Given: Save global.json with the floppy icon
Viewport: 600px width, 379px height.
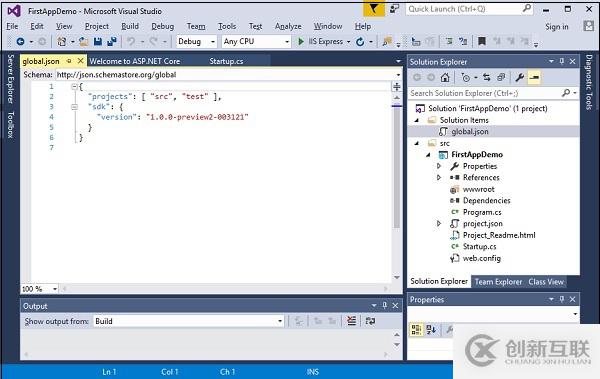Looking at the screenshot, I should [x=98, y=41].
